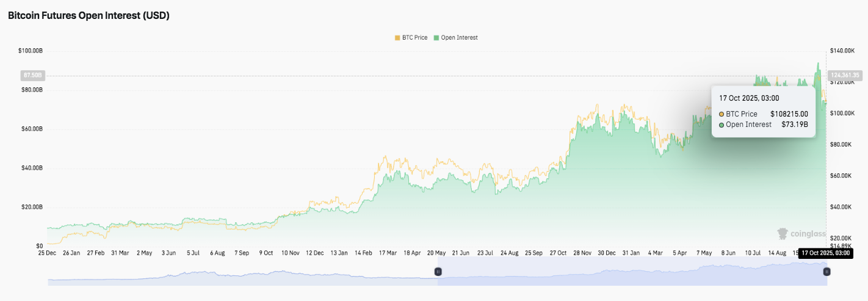Image resolution: width=868 pixels, height=301 pixels.
Task: Toggle the BTC Price legend series
Action: pyautogui.click(x=411, y=38)
